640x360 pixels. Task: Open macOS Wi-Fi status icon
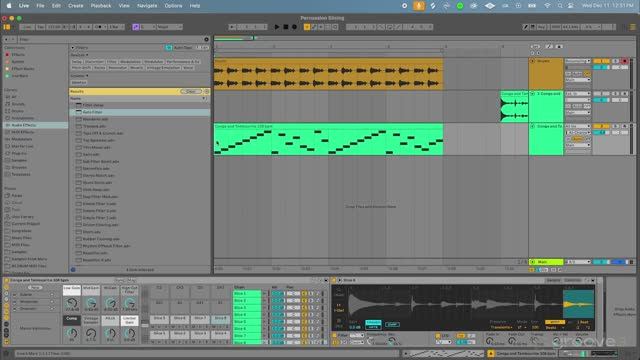[x=547, y=6]
